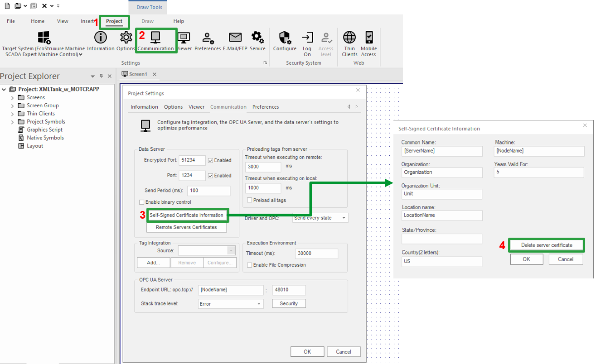Click the Configure security shield icon
596x364 pixels.
285,37
